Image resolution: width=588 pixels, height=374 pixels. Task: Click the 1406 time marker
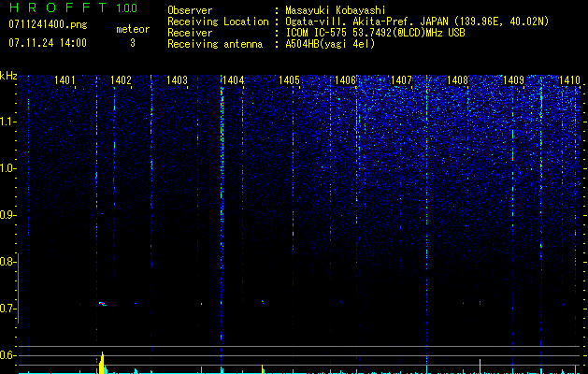pos(345,79)
